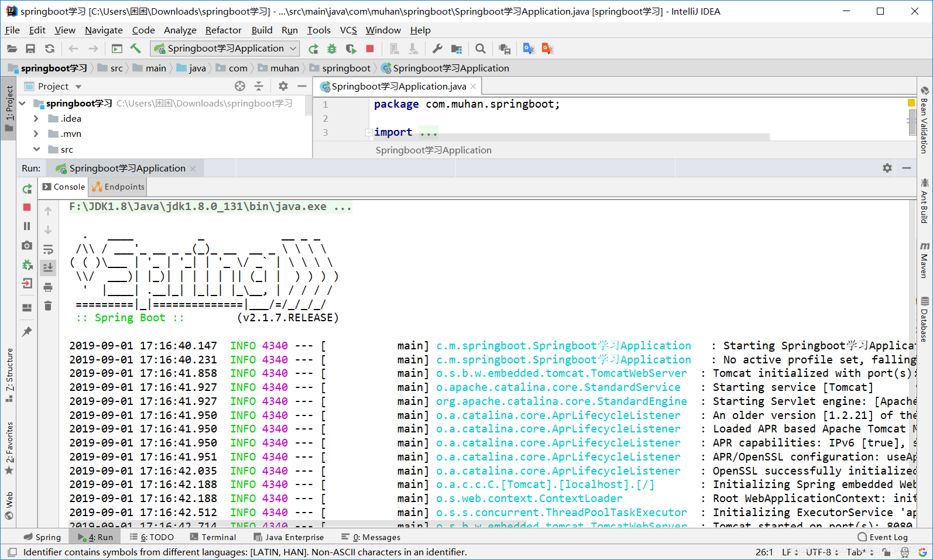Open the Refactor menu
Viewport: 933px width, 560px height.
pyautogui.click(x=223, y=30)
